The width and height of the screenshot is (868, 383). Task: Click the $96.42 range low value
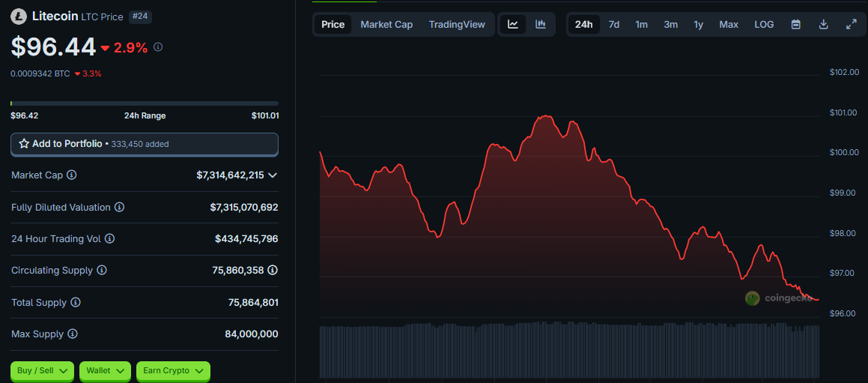[25, 116]
